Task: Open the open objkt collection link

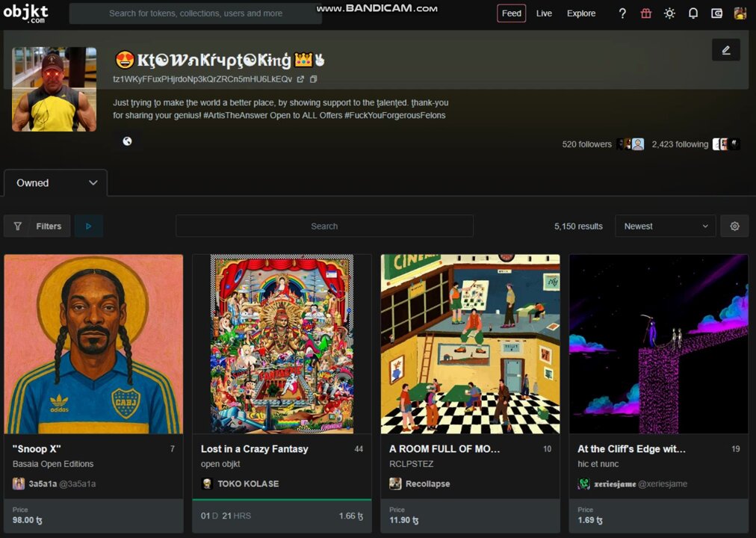Action: 220,464
